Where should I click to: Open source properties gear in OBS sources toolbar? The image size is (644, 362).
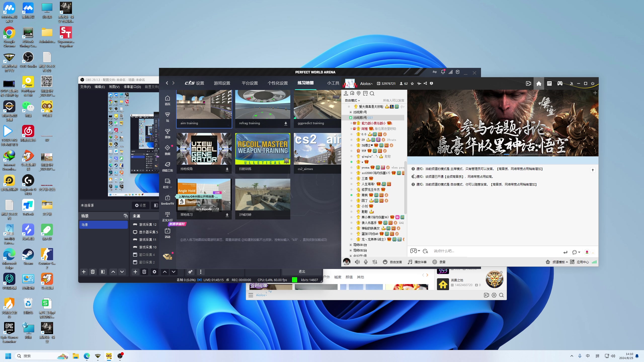pos(154,272)
